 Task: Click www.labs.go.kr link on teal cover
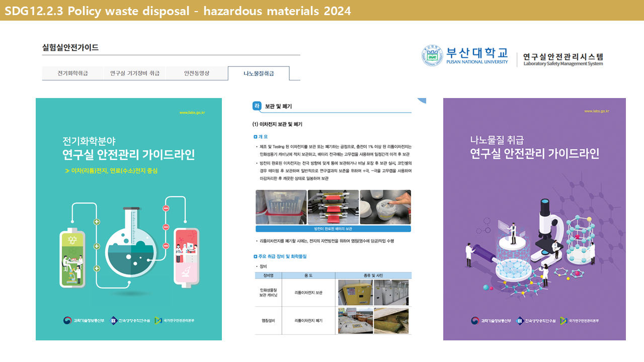coord(192,112)
